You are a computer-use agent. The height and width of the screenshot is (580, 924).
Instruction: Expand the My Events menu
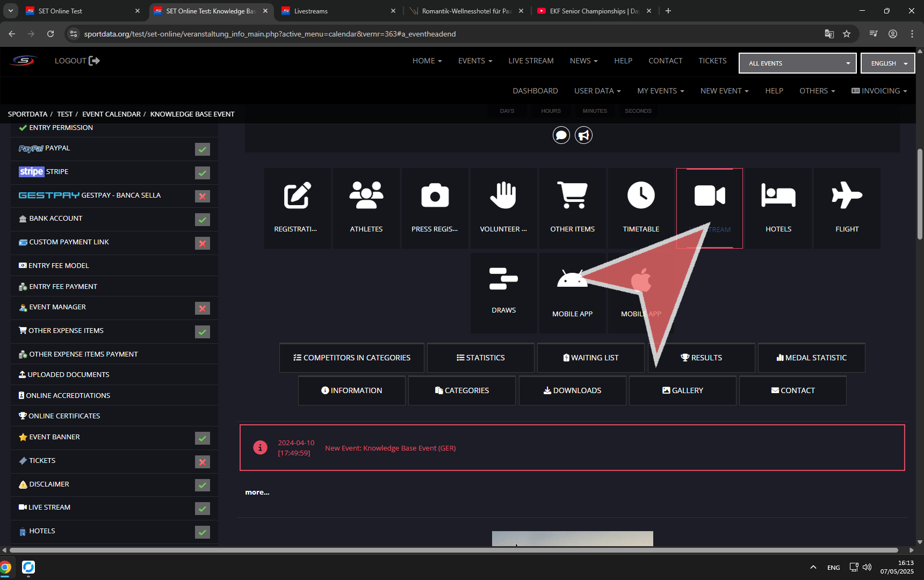tap(660, 91)
